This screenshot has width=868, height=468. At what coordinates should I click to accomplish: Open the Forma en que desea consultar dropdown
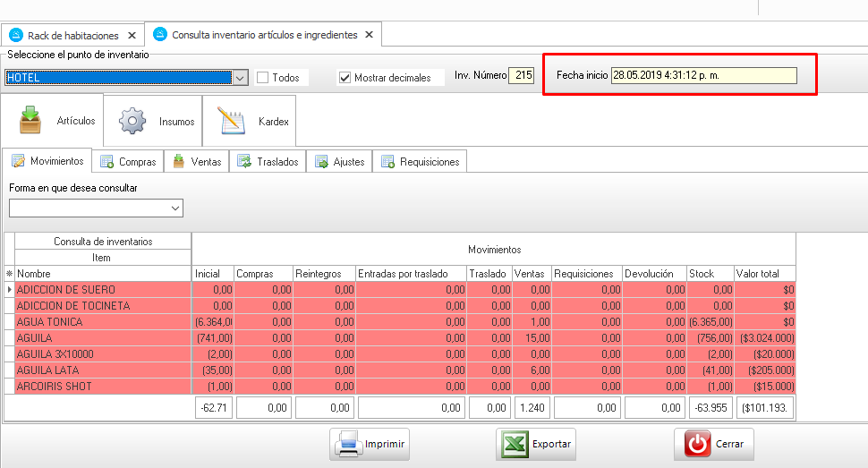174,208
